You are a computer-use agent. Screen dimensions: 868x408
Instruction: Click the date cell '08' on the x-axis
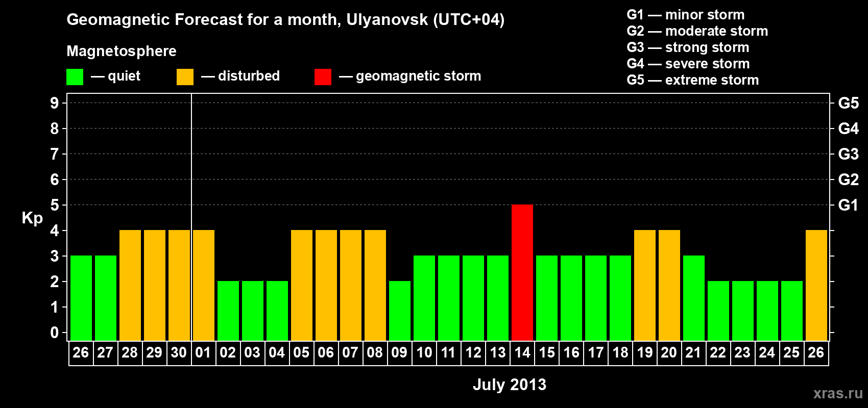click(375, 353)
